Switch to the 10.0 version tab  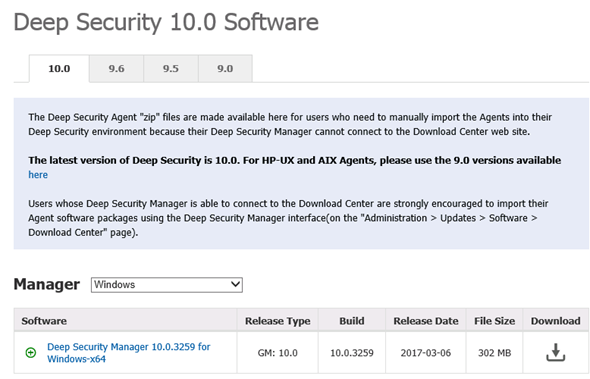59,68
